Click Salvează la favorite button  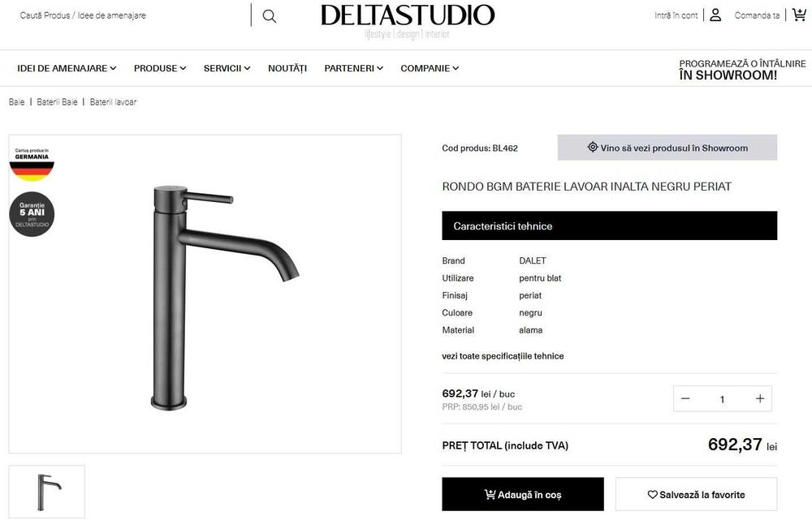coord(696,494)
